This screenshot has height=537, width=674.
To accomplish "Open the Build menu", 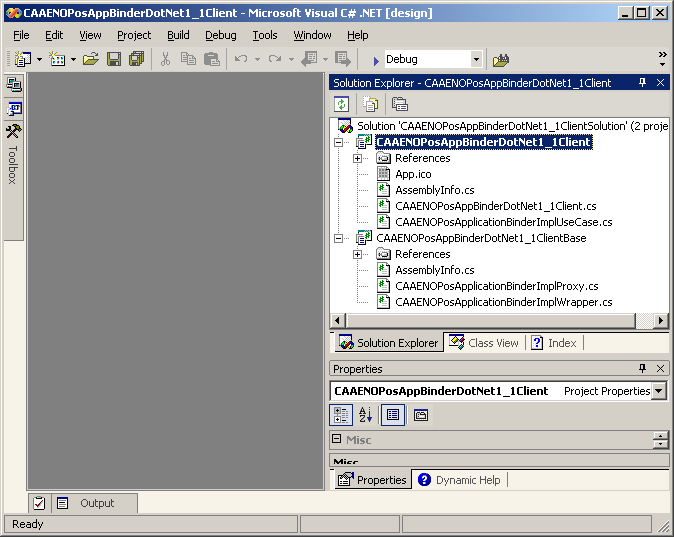I will tap(178, 35).
